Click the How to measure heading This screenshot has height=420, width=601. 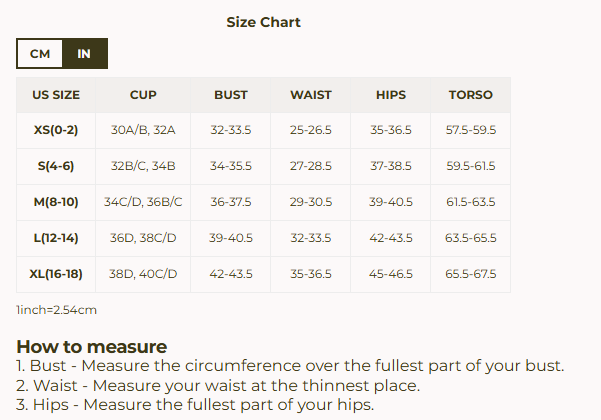92,347
